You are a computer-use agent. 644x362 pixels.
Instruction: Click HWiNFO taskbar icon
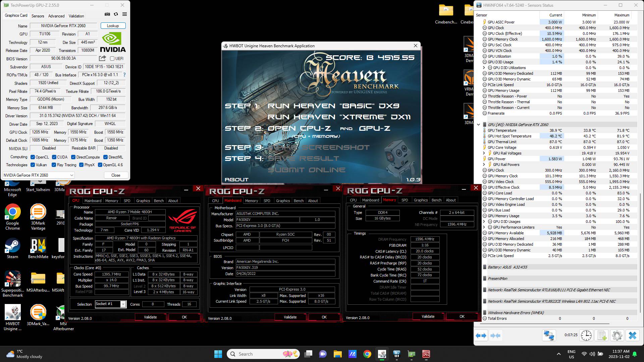pos(396,354)
